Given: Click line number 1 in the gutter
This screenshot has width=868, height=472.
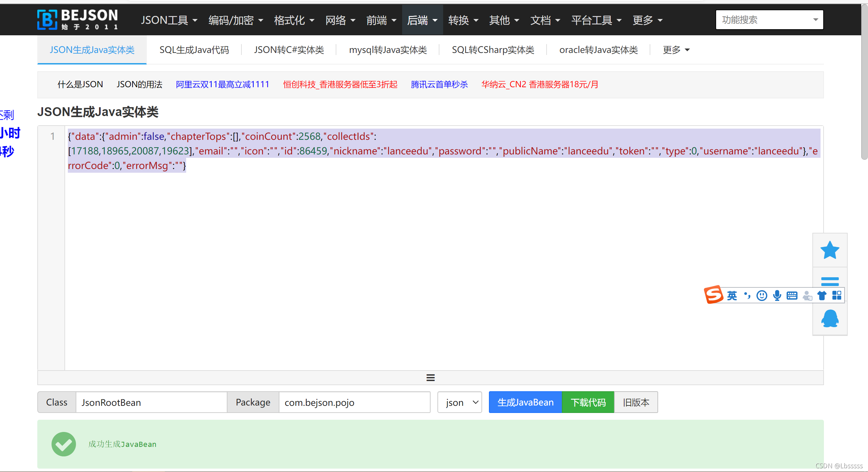Looking at the screenshot, I should pos(53,136).
